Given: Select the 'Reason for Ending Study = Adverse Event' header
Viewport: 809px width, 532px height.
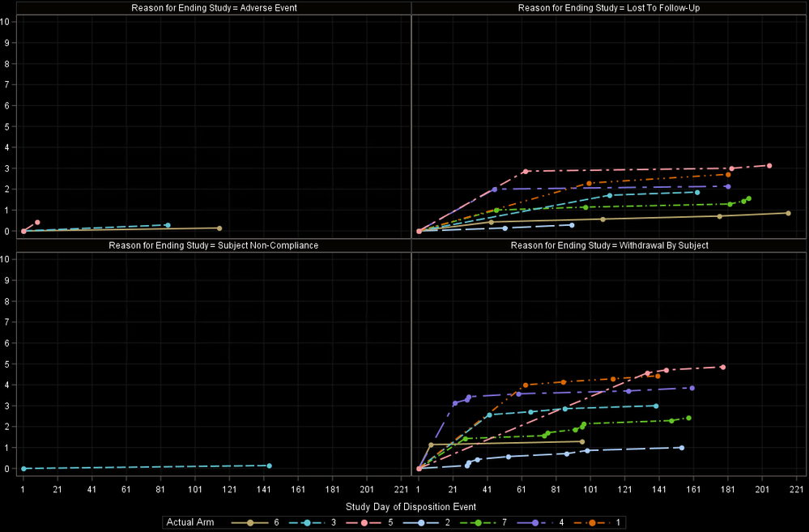Looking at the screenshot, I should [214, 8].
